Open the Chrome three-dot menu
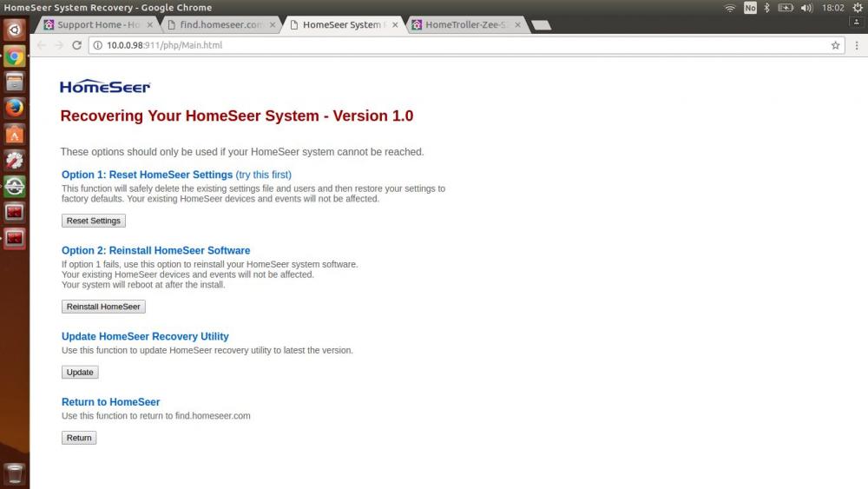 [856, 45]
